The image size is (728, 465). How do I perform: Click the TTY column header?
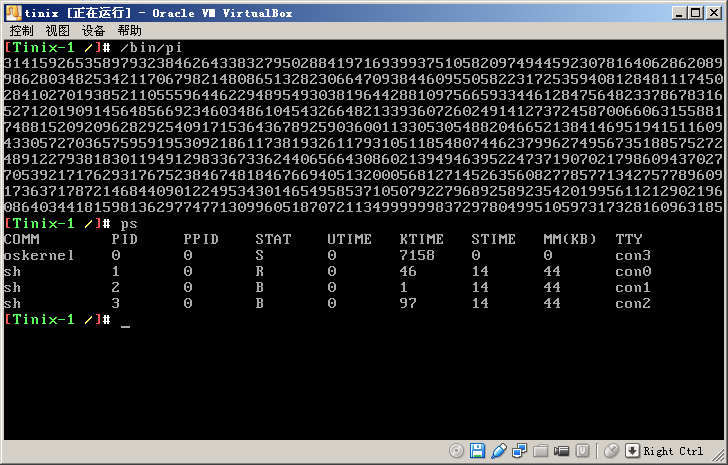629,239
